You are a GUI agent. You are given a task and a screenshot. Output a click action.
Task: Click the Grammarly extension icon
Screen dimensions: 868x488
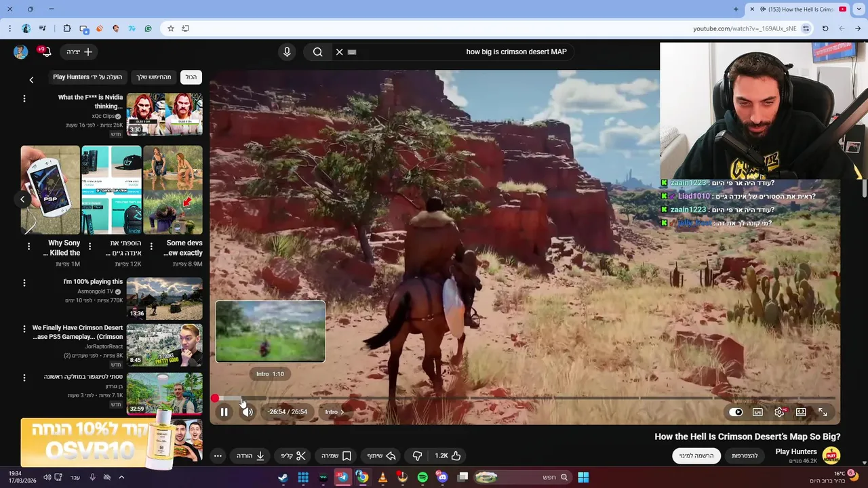click(x=149, y=28)
